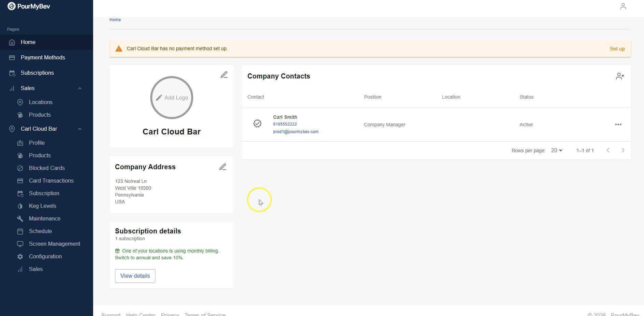Screen dimensions: 644x316
Task: Click the Configuration gear icon
Action: [x=20, y=257]
